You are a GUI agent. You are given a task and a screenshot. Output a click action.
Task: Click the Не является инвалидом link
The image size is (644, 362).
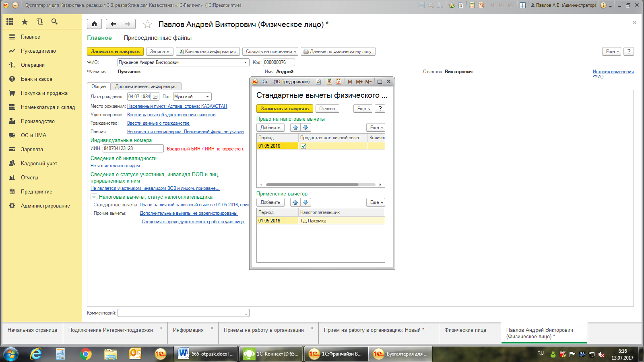115,166
